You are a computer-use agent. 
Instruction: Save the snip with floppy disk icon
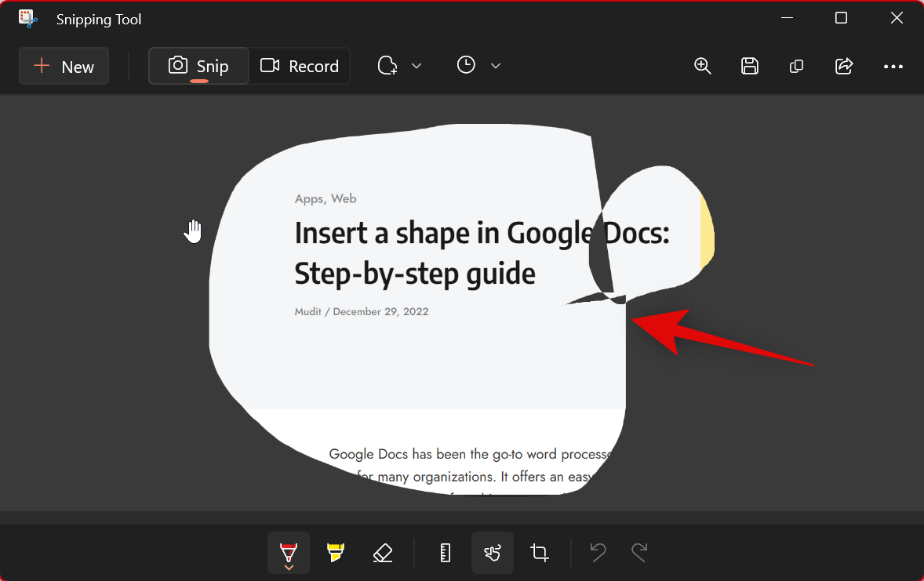click(750, 67)
